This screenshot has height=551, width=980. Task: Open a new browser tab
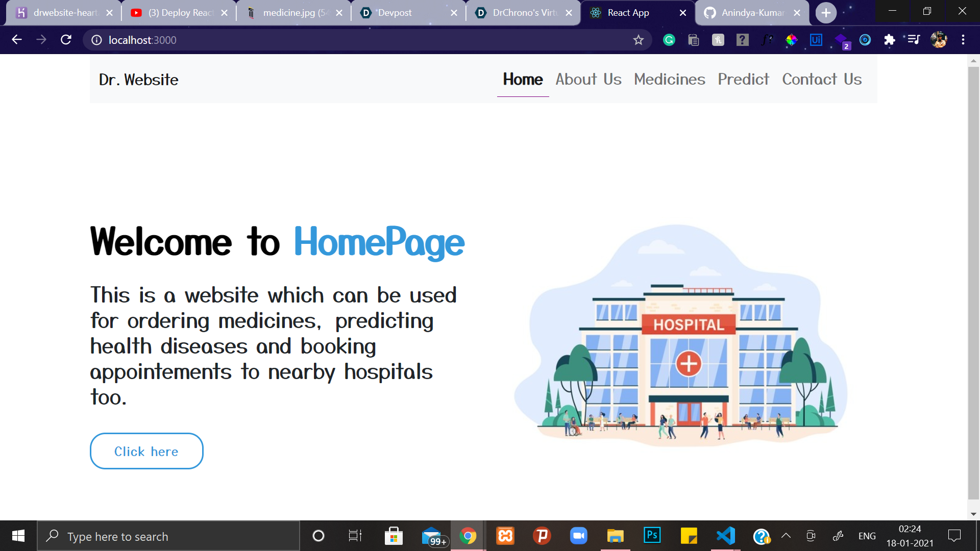click(x=826, y=13)
